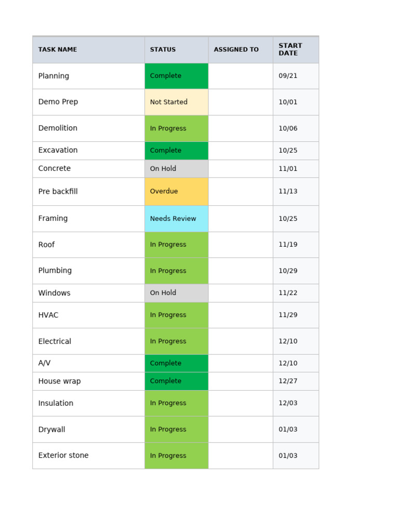Viewport: 399px width, 532px height.
Task: Click the STATUS column header
Action: (x=177, y=49)
